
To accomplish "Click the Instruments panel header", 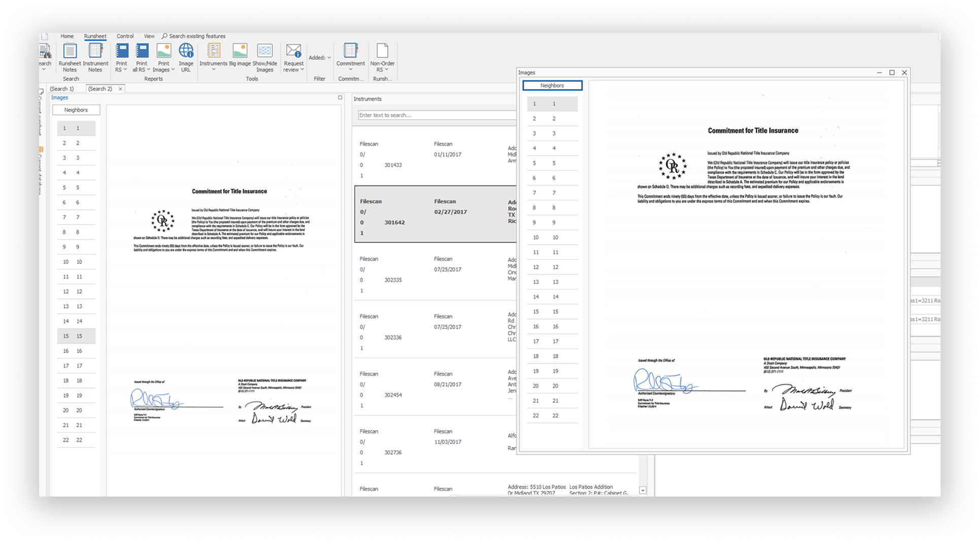I will pyautogui.click(x=367, y=99).
